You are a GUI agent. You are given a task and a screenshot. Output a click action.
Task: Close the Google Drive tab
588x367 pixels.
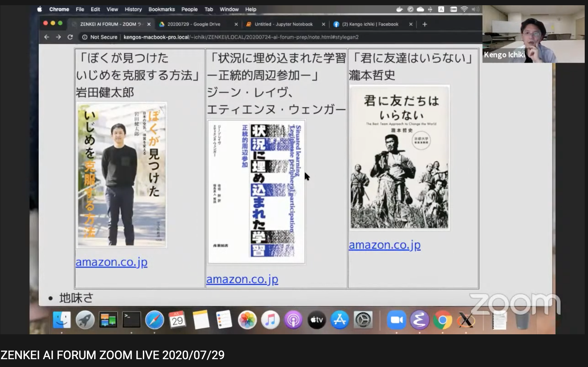click(x=236, y=24)
